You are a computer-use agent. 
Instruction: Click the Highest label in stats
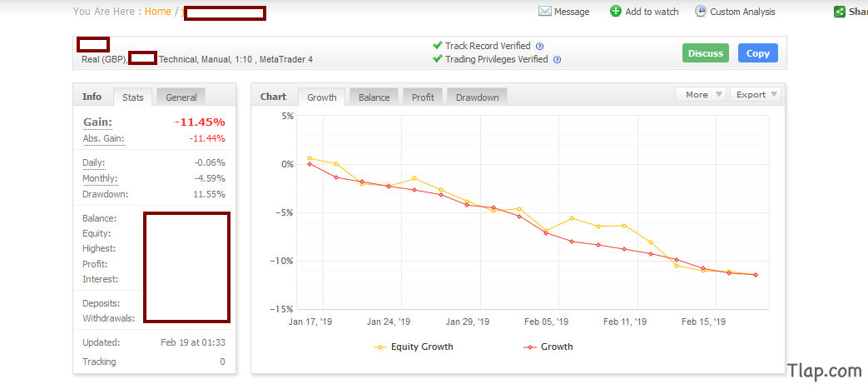(x=99, y=249)
